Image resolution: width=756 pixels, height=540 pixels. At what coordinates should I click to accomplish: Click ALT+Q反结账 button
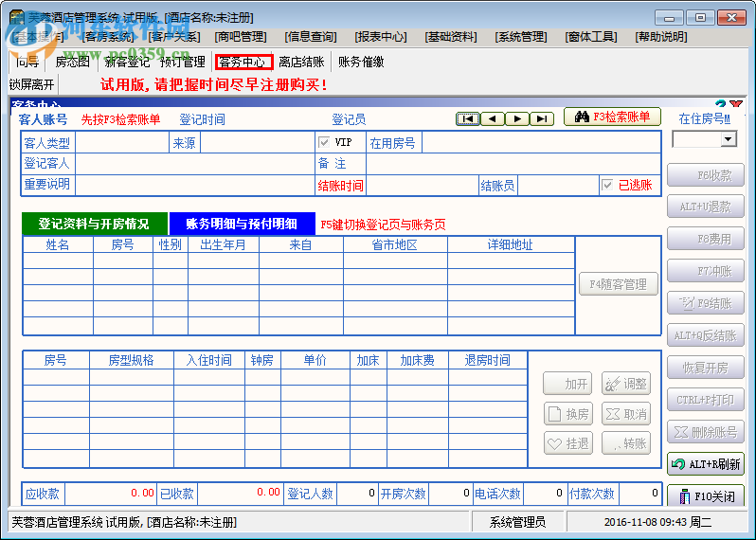tap(706, 335)
